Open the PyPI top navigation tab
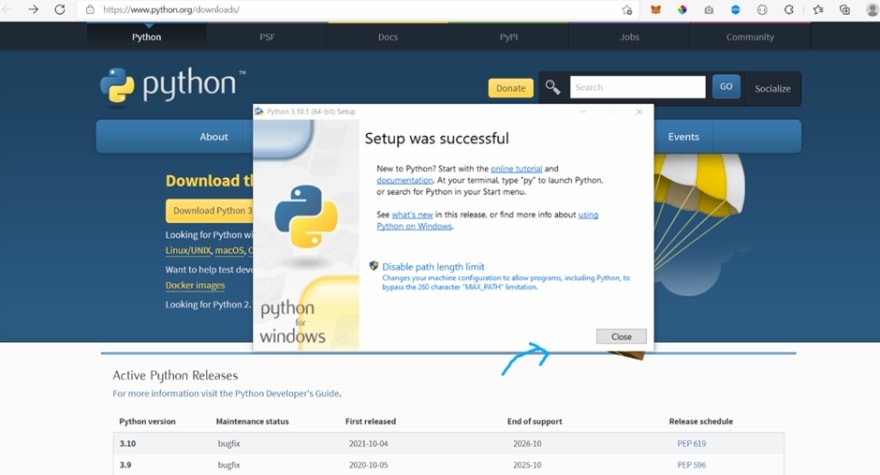 point(508,37)
